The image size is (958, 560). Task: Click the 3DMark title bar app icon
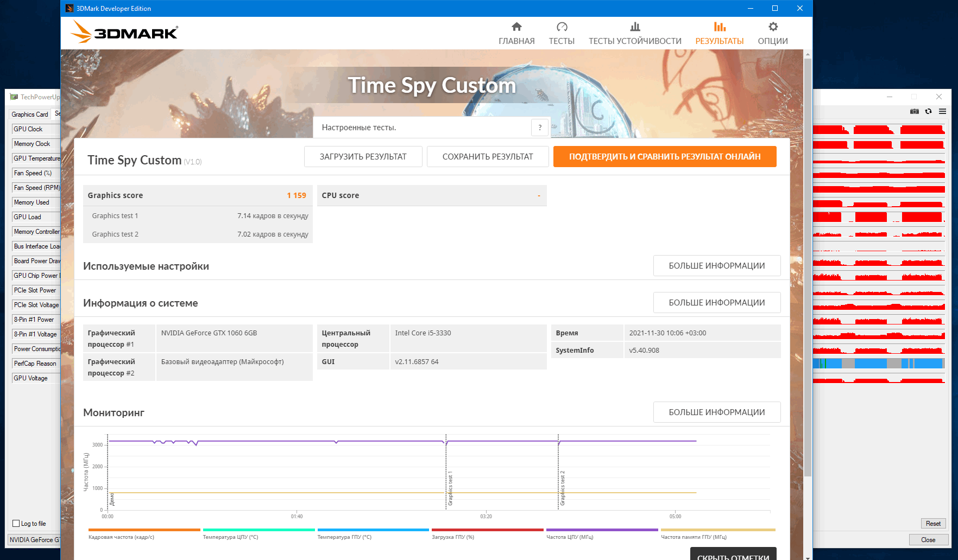pos(69,8)
